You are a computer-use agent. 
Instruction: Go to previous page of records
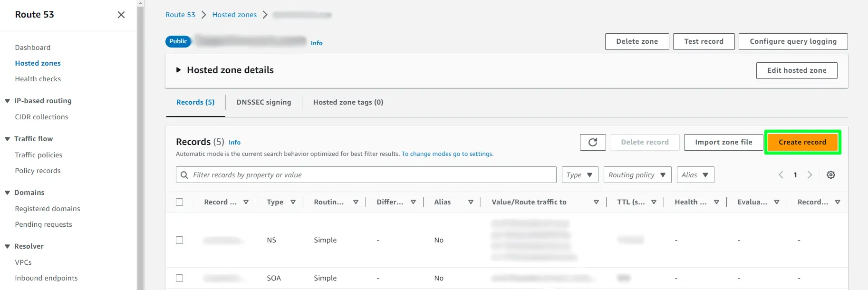click(781, 175)
